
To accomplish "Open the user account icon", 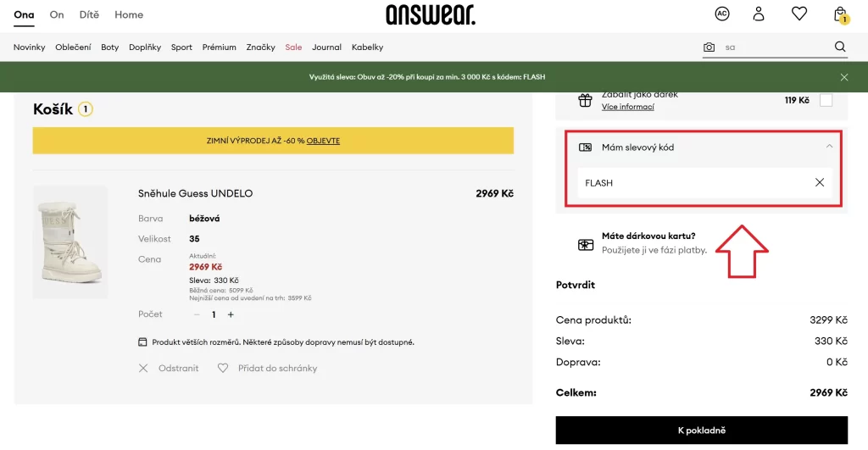I will click(x=759, y=14).
